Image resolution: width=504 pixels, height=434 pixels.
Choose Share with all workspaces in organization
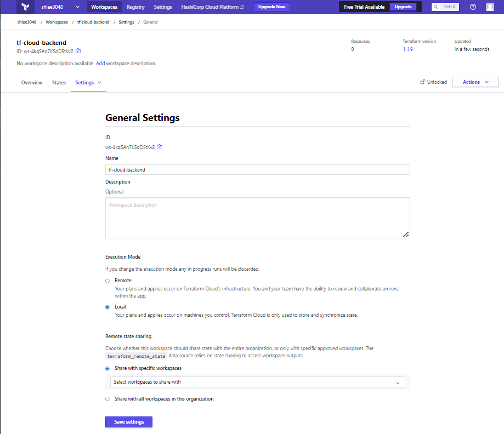point(107,399)
